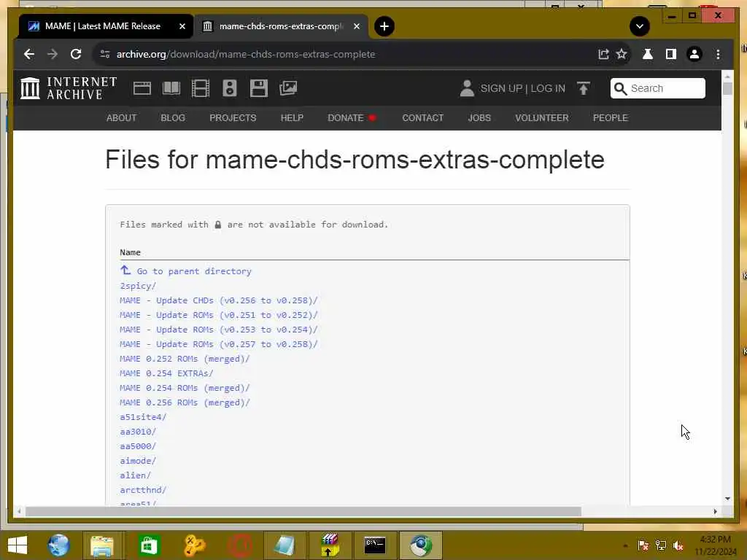Open MAME 0.252 ROMs (merged) folder
Image resolution: width=747 pixels, height=560 pixels.
pyautogui.click(x=185, y=359)
